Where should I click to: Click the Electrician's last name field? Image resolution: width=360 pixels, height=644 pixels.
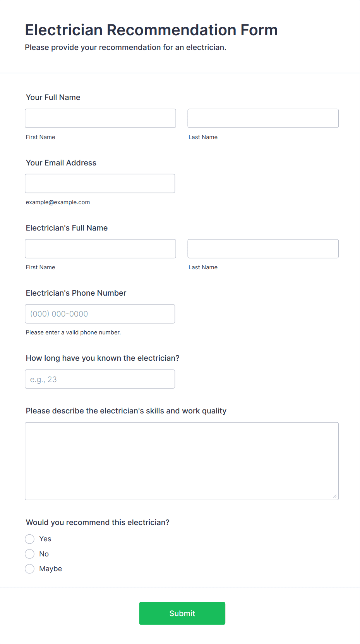pos(263,248)
